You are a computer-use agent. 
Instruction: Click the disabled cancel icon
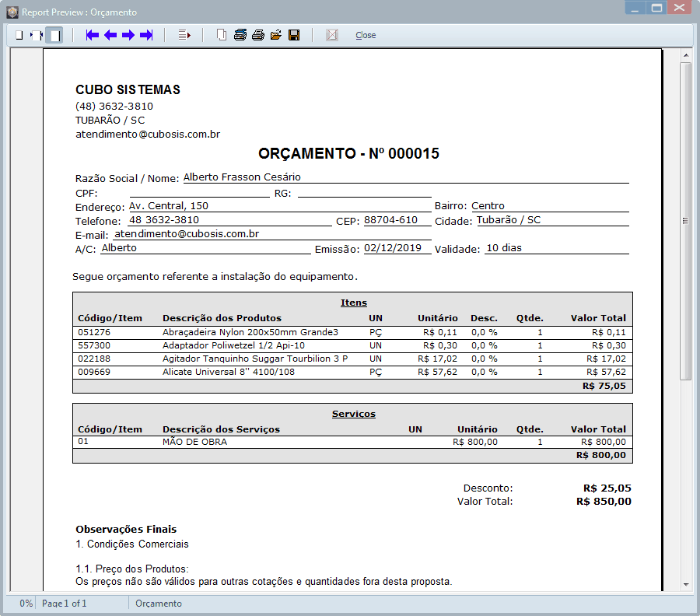331,35
